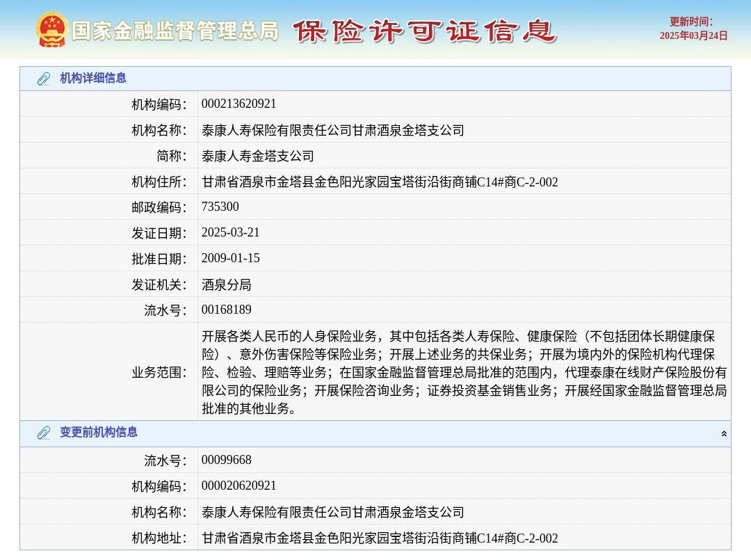This screenshot has width=751, height=560.
Task: Select postal code 735300
Action: [x=220, y=207]
